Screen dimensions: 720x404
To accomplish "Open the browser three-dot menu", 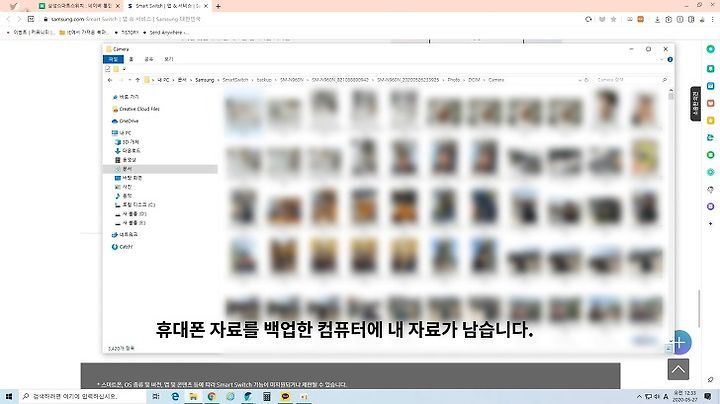I will (x=713, y=19).
